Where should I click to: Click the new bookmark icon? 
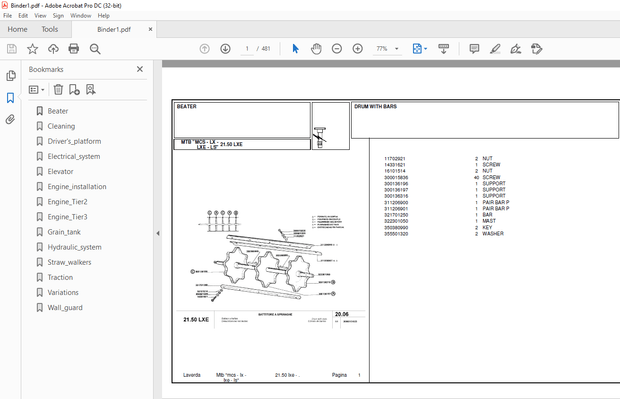click(74, 90)
